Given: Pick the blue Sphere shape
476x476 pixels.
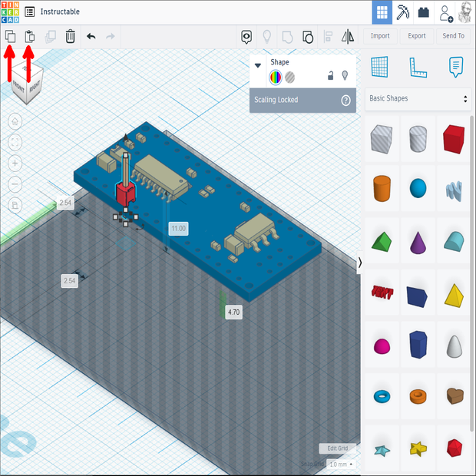Looking at the screenshot, I should [x=418, y=188].
